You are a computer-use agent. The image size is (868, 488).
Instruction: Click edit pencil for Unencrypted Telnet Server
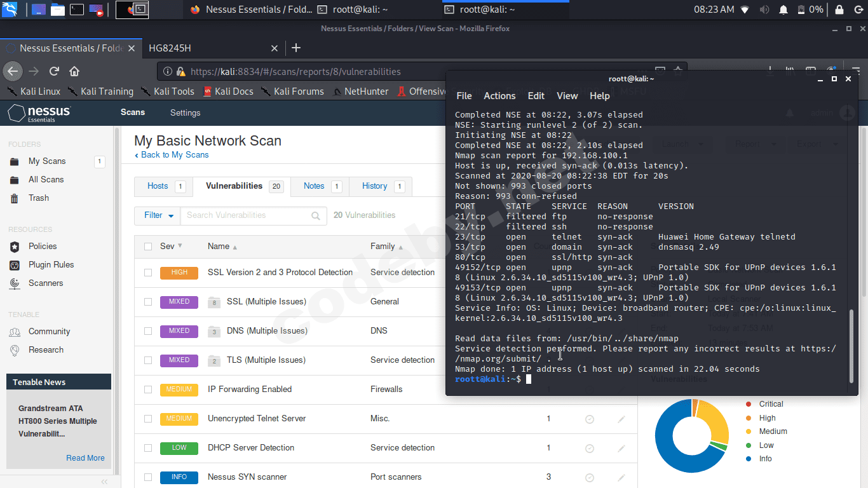(x=621, y=419)
